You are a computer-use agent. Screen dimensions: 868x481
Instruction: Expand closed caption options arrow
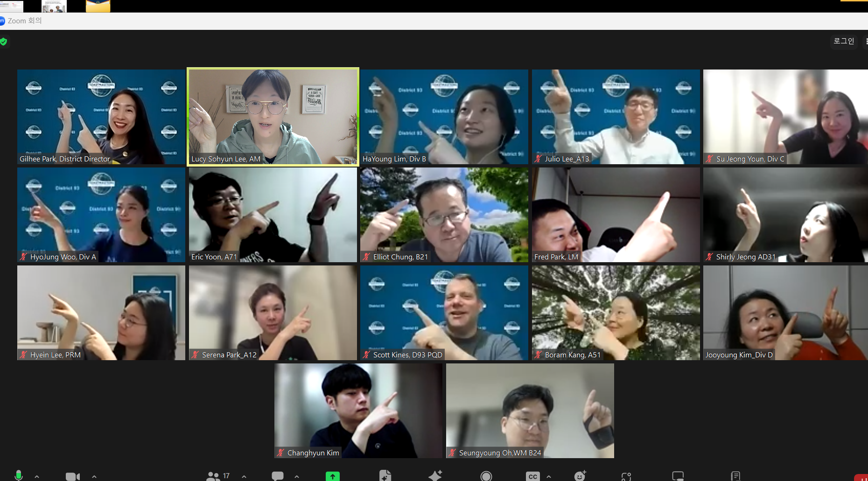(x=549, y=476)
